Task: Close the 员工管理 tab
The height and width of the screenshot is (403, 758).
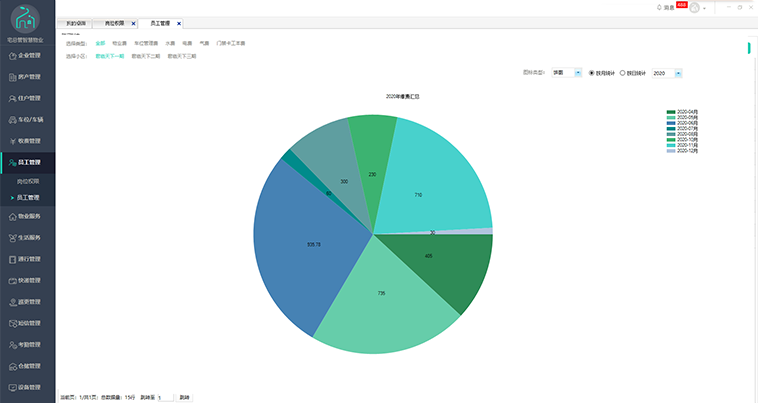Action: click(x=180, y=22)
